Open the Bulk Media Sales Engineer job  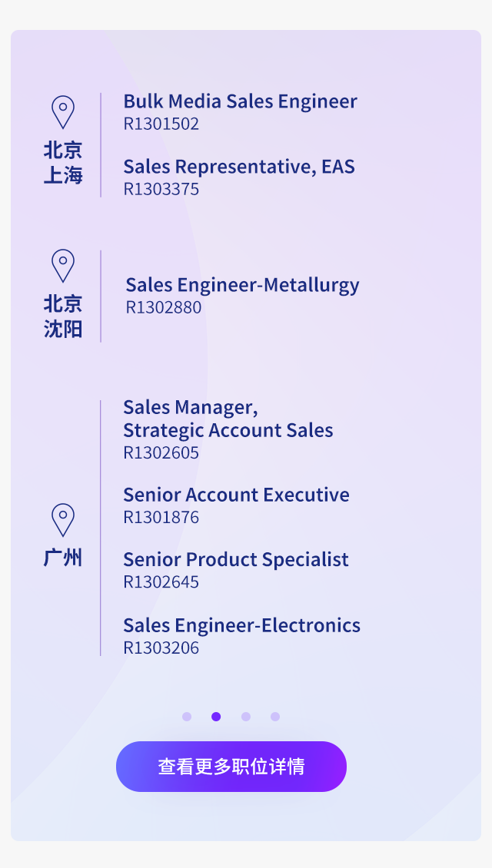[x=240, y=101]
